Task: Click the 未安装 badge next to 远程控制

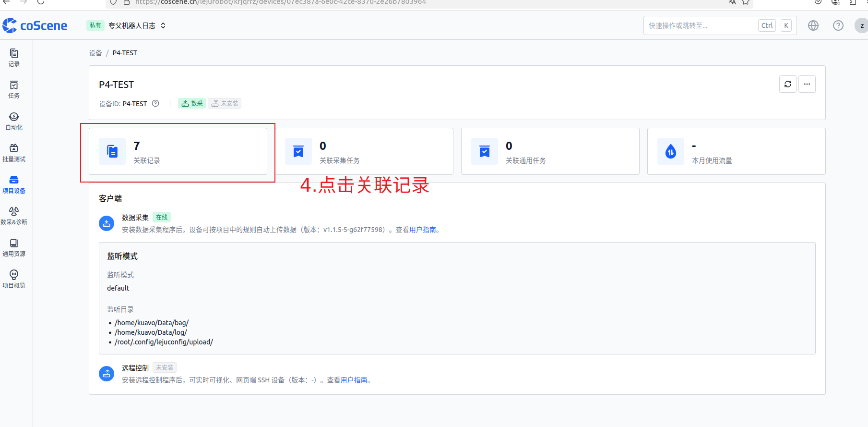Action: [165, 368]
